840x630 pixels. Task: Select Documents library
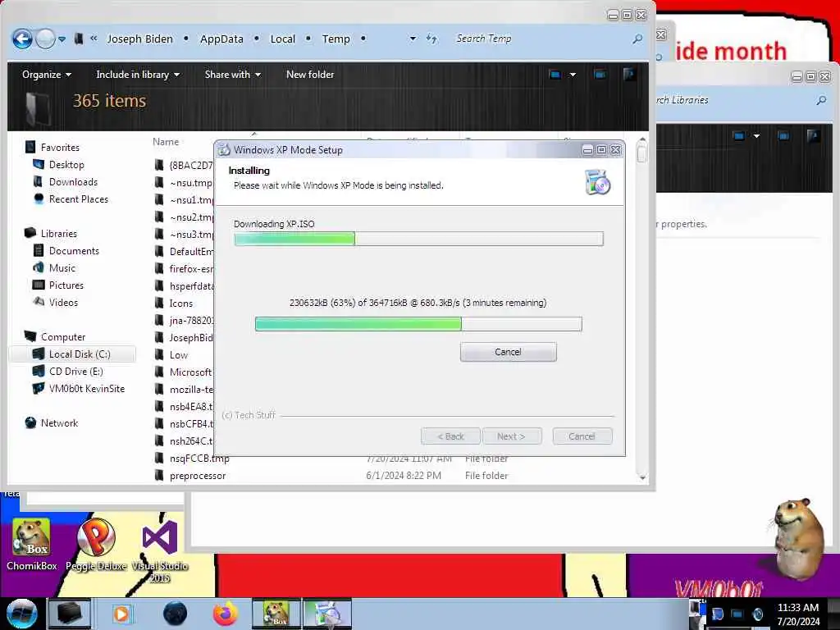[x=74, y=251]
